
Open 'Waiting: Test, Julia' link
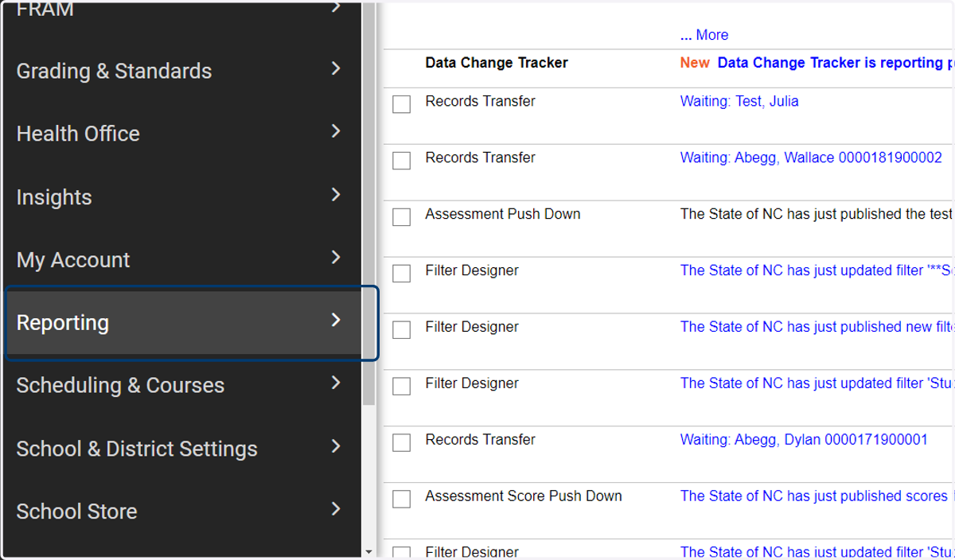739,101
